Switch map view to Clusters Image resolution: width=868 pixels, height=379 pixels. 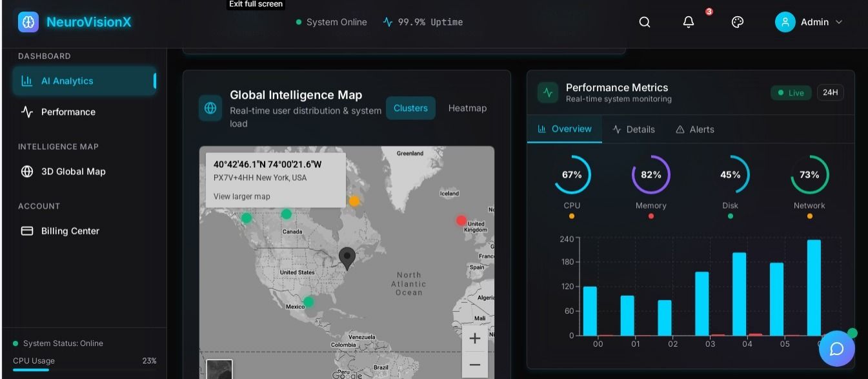pos(410,108)
